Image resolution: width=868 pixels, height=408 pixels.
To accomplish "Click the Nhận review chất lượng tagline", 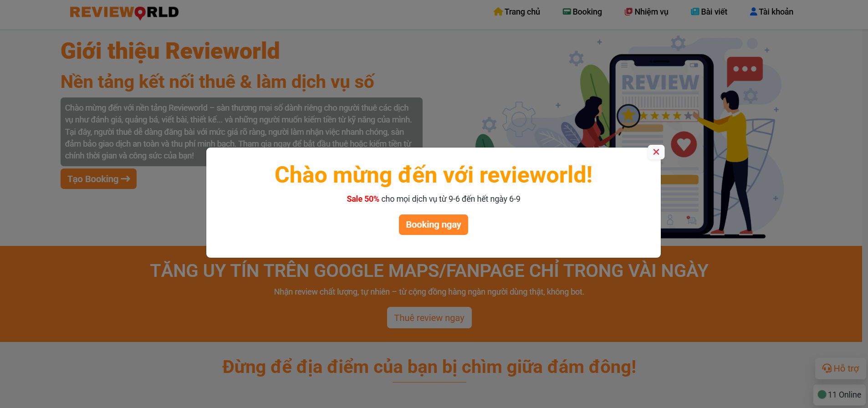I will [429, 292].
